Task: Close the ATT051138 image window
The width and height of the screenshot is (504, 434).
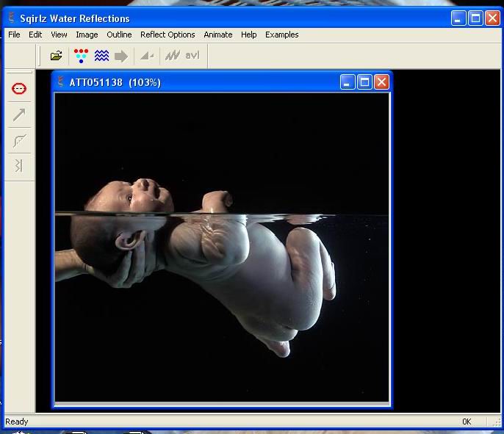Action: [x=381, y=82]
